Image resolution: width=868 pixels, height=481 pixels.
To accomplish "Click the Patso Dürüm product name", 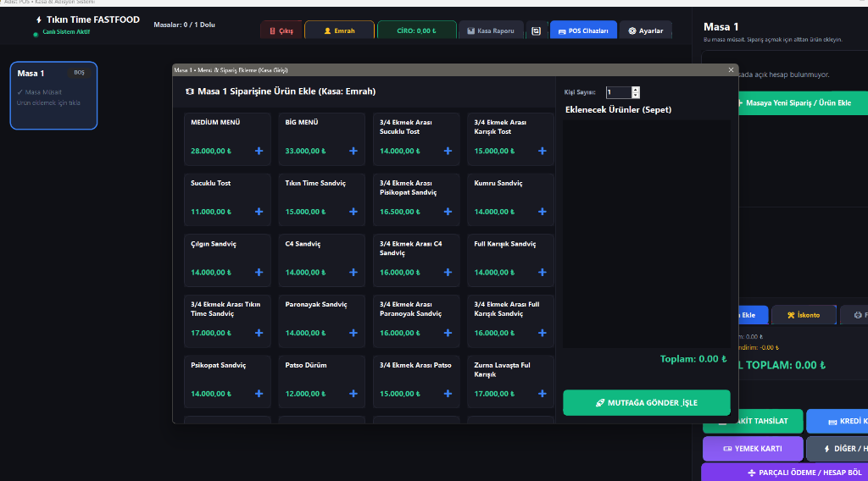I will tap(306, 366).
